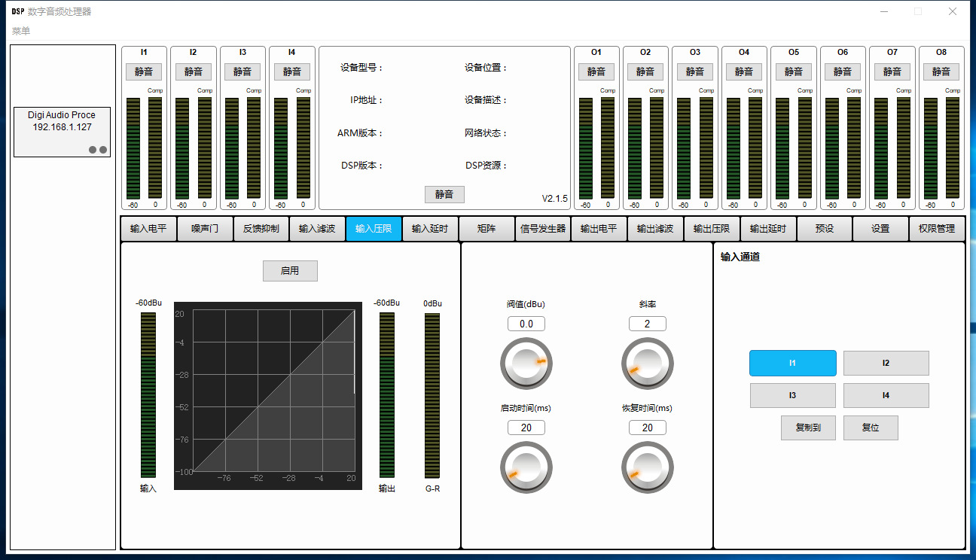Select I2 in the 输入通道 panel
The height and width of the screenshot is (560, 976).
[886, 363]
